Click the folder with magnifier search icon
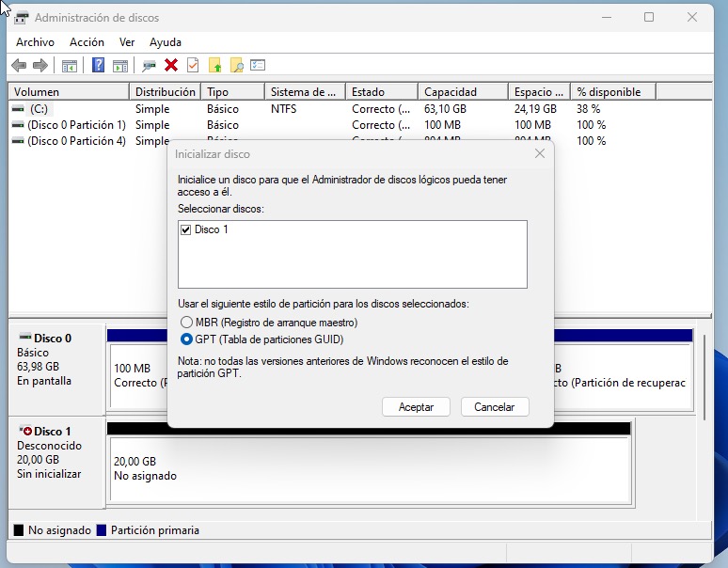This screenshot has width=728, height=568. pos(236,66)
